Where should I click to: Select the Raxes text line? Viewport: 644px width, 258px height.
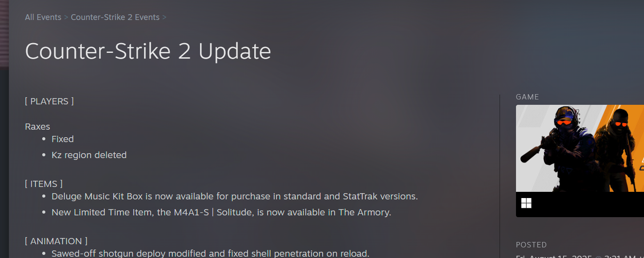pyautogui.click(x=37, y=127)
